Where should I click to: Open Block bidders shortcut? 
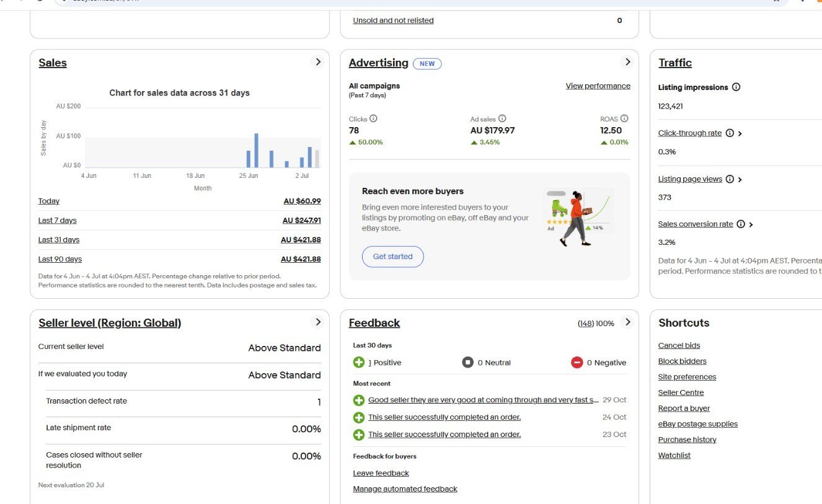pos(683,361)
